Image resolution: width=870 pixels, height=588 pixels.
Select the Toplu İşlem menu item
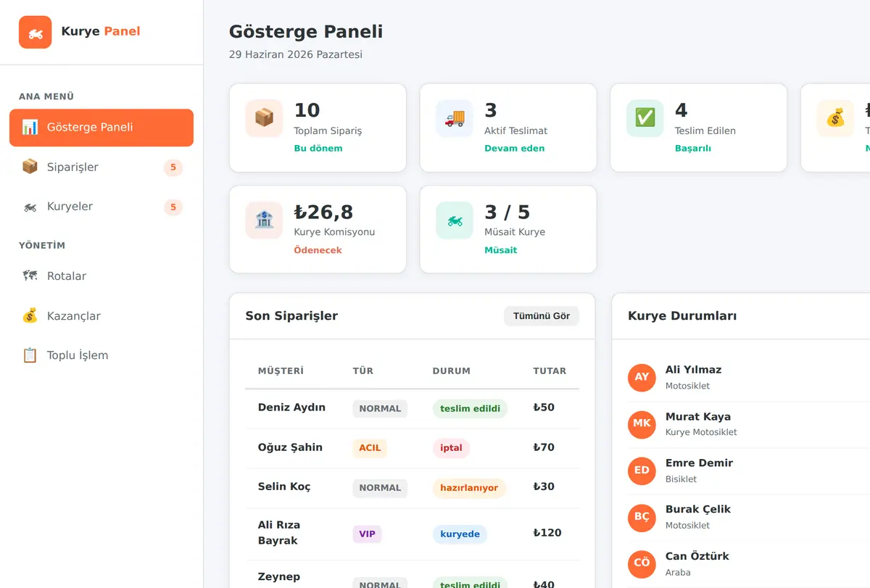click(101, 355)
